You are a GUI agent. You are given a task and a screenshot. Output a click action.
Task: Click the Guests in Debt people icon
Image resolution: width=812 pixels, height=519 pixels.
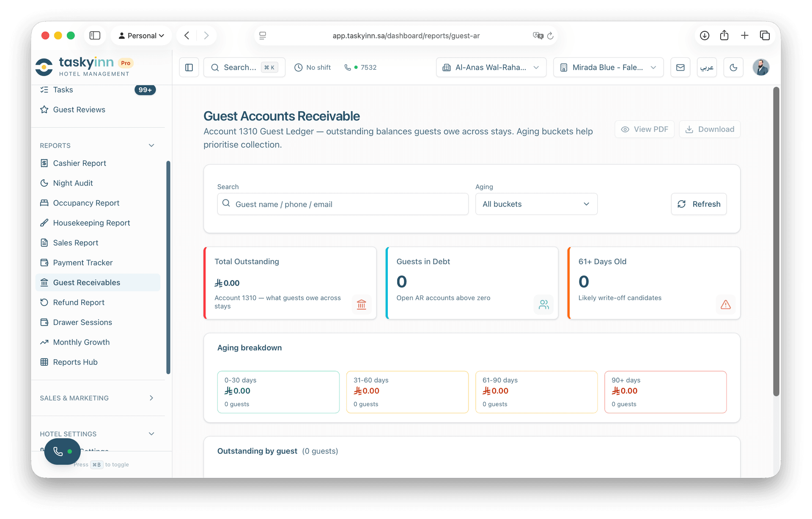click(543, 304)
